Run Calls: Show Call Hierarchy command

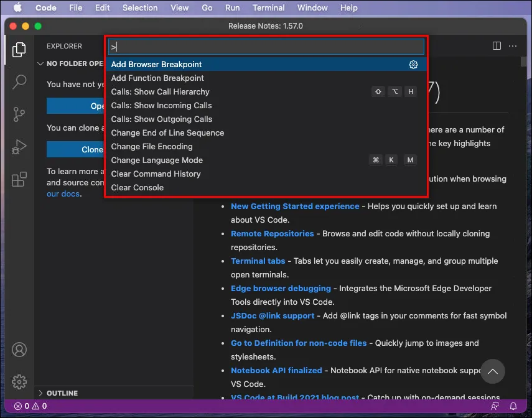tap(266, 91)
